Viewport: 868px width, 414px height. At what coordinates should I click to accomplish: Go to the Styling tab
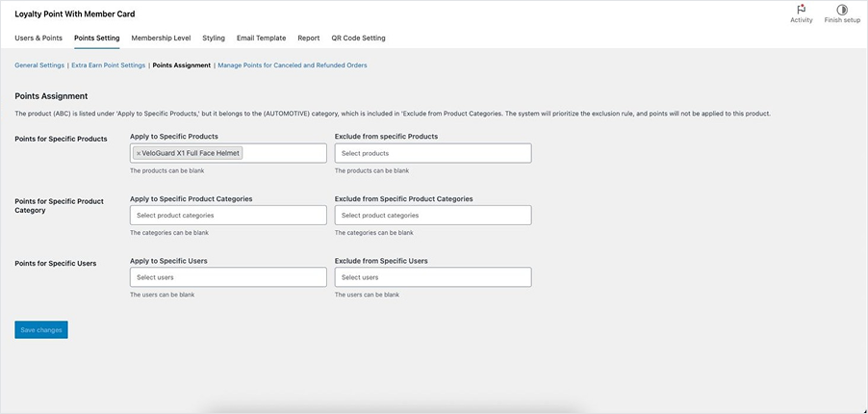click(x=214, y=39)
